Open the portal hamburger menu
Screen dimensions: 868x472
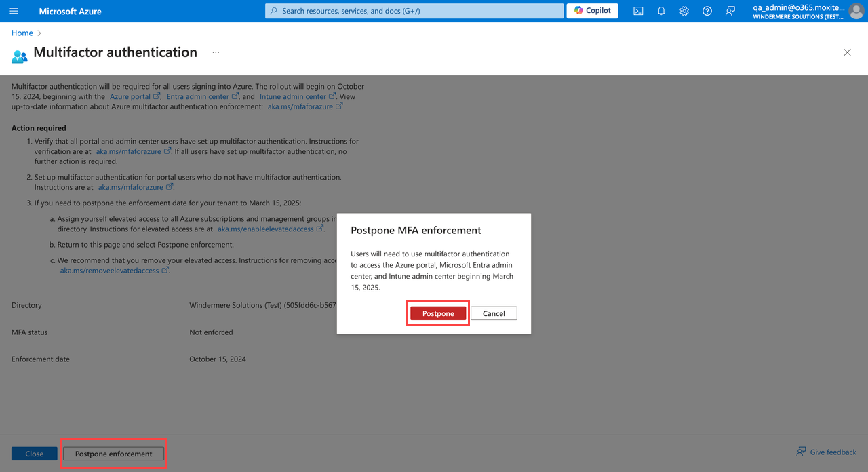click(x=14, y=11)
